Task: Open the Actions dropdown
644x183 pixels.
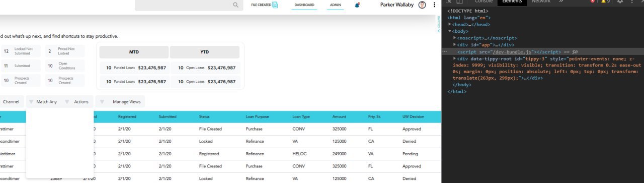Action: 77,102
